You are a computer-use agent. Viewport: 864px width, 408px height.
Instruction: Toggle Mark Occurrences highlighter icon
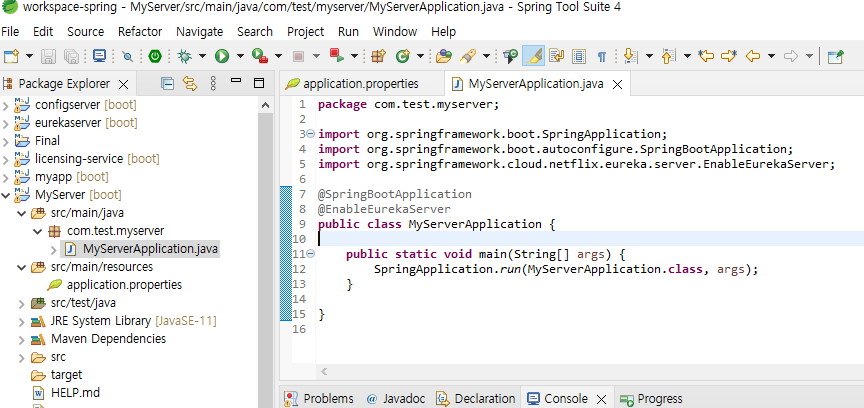point(533,56)
